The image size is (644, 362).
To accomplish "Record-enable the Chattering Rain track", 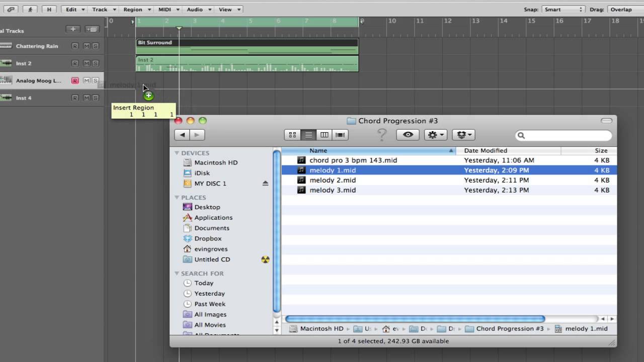I will tap(75, 46).
